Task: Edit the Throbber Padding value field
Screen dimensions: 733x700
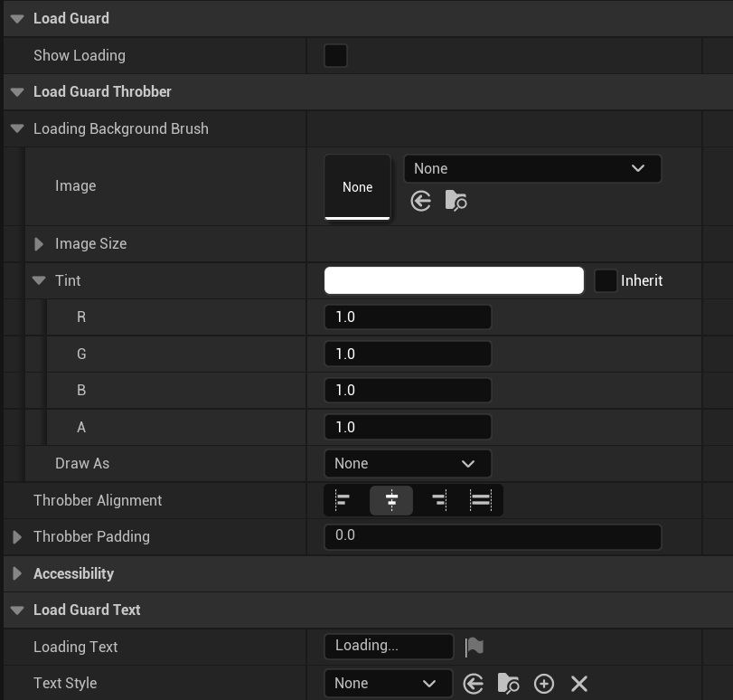Action: pos(493,537)
